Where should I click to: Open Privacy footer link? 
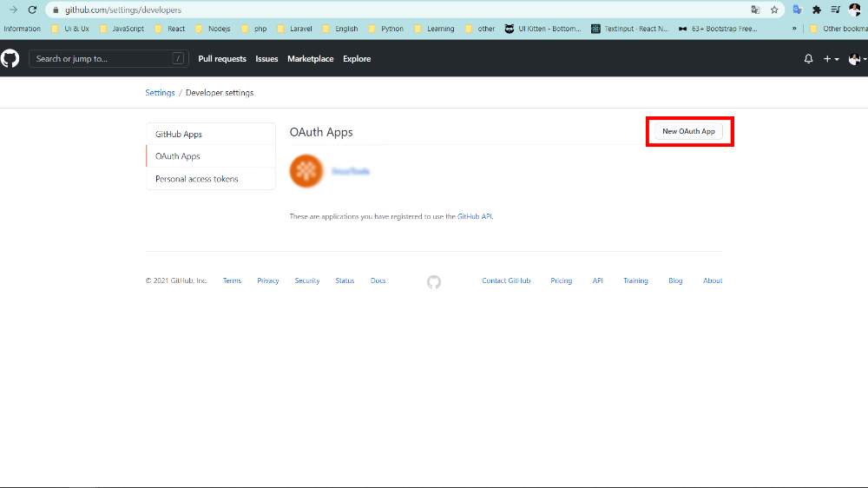(x=268, y=280)
